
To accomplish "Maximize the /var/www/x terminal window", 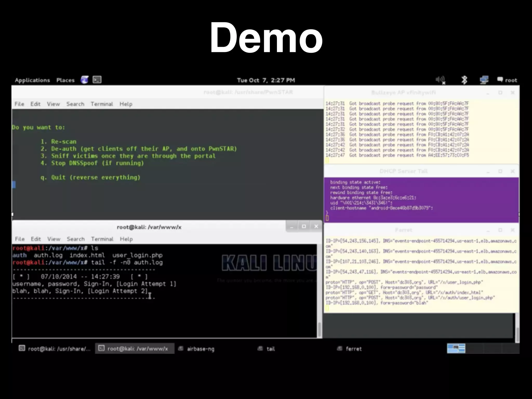I will click(x=304, y=227).
